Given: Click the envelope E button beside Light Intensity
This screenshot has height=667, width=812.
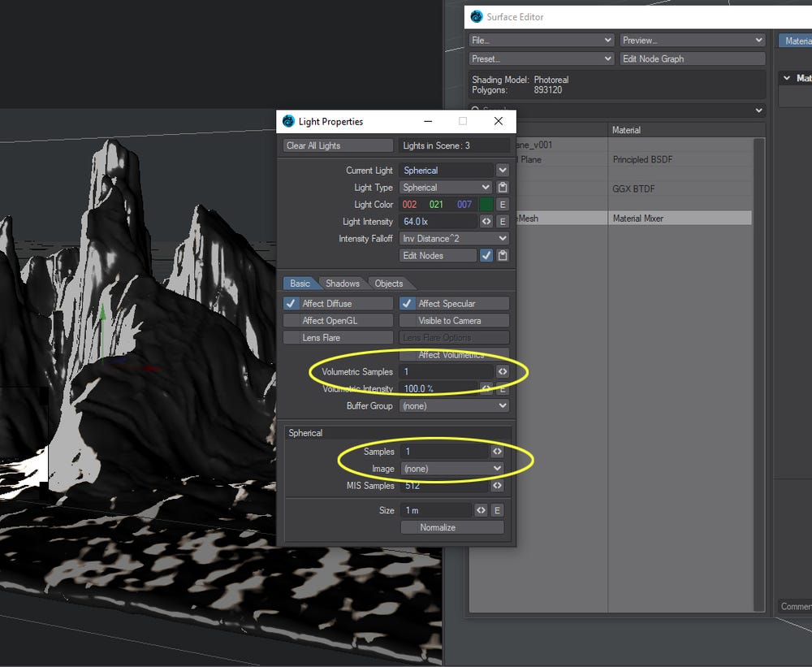Looking at the screenshot, I should coord(503,222).
